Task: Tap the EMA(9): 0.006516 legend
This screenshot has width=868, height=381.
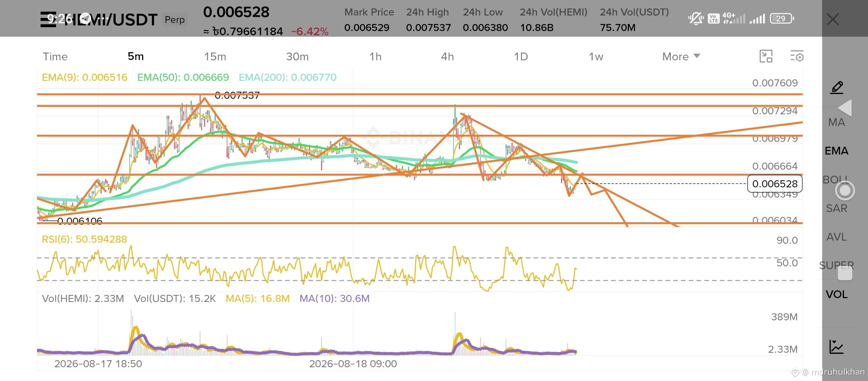Action: click(84, 77)
